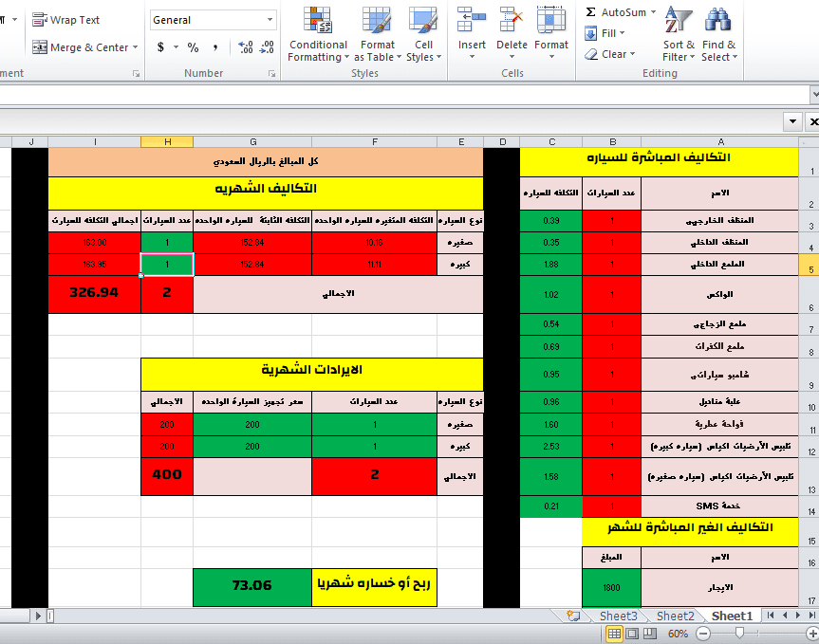This screenshot has height=644, width=819.
Task: Switch to Page Layout view
Action: coord(632,634)
